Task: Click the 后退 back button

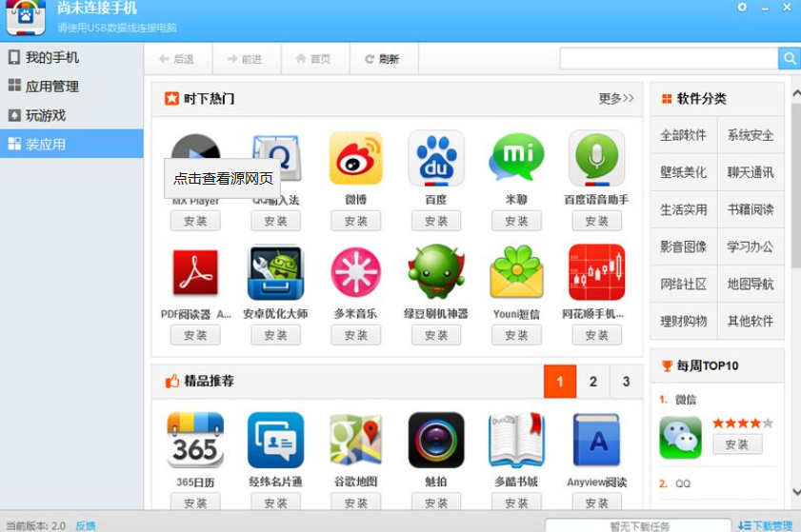Action: point(178,59)
